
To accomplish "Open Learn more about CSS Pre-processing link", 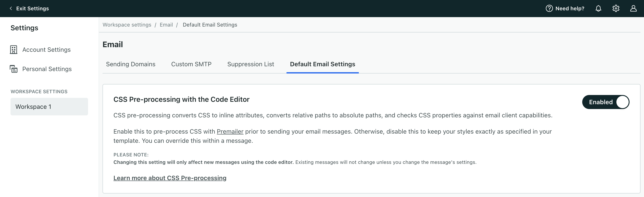I will pyautogui.click(x=170, y=178).
